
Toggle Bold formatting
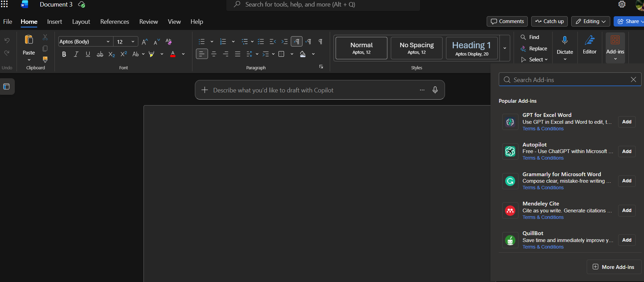pos(64,54)
